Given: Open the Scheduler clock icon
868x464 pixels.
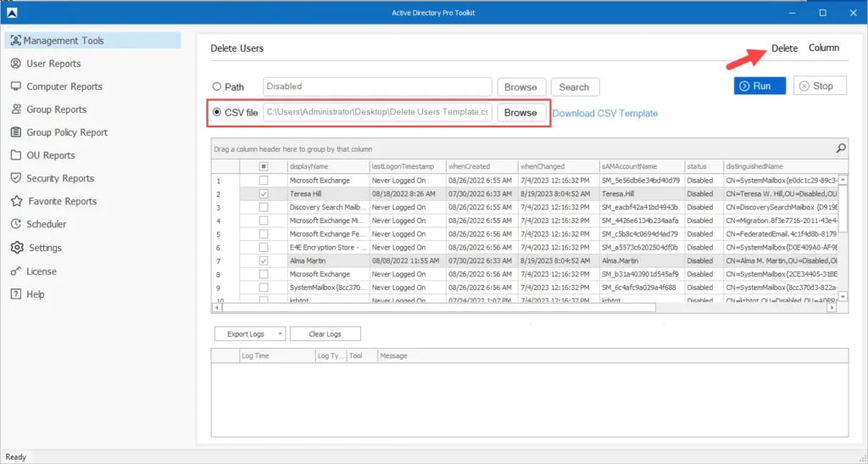Looking at the screenshot, I should click(x=16, y=224).
